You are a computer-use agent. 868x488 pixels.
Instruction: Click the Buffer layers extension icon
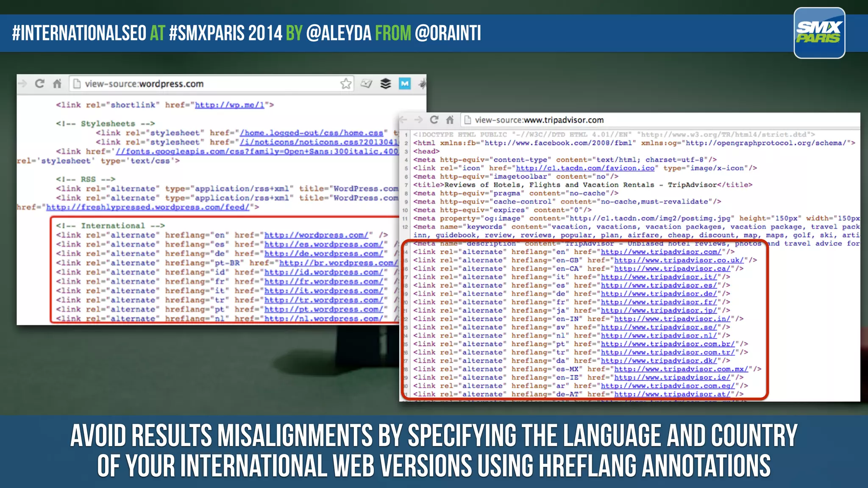(x=386, y=83)
